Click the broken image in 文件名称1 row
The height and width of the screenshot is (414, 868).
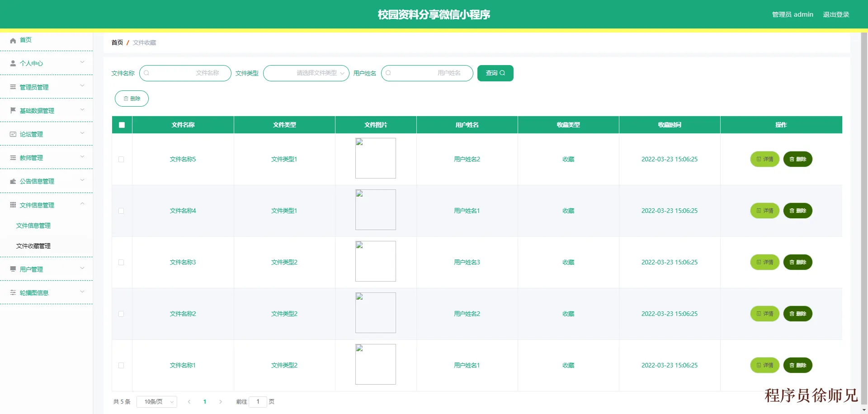click(x=376, y=364)
